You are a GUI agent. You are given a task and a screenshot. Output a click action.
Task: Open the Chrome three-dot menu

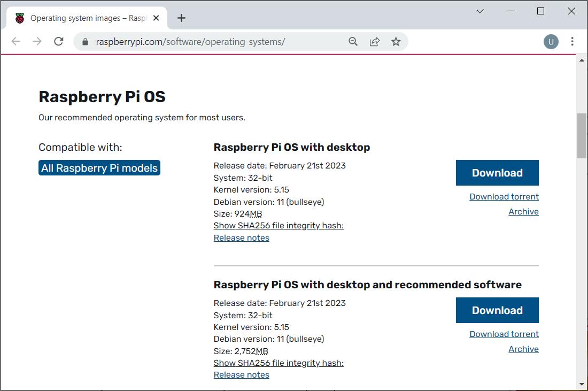click(572, 41)
